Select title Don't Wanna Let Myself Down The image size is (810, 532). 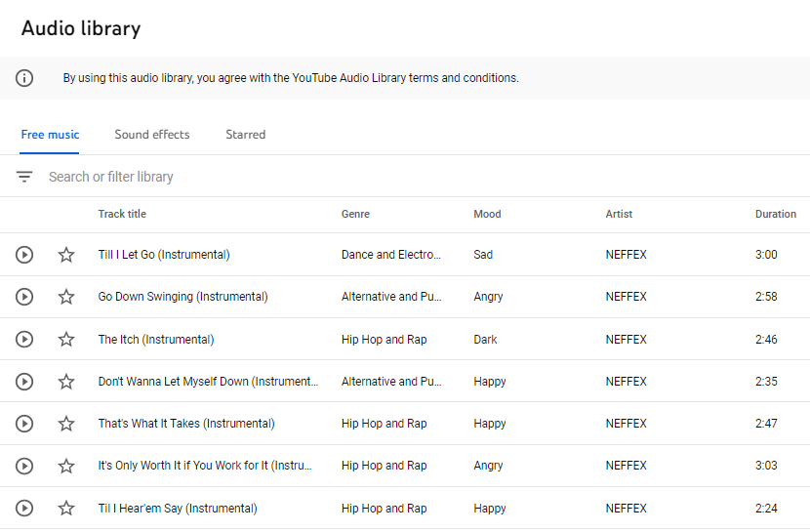coord(208,382)
